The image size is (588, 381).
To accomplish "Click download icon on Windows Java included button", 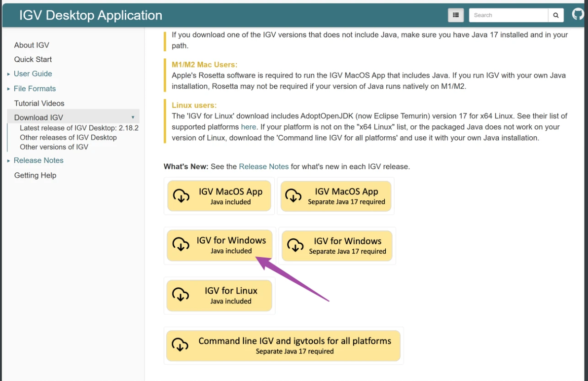I will (181, 244).
